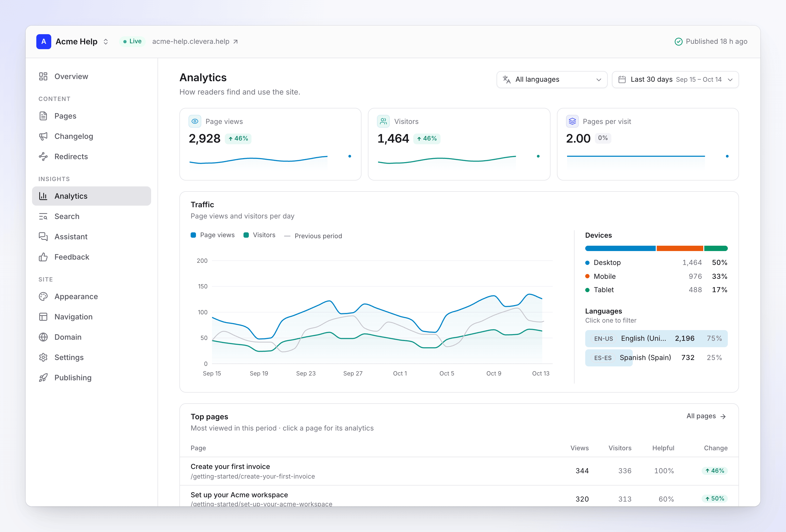
Task: Click the Page views eye icon
Action: click(x=195, y=122)
